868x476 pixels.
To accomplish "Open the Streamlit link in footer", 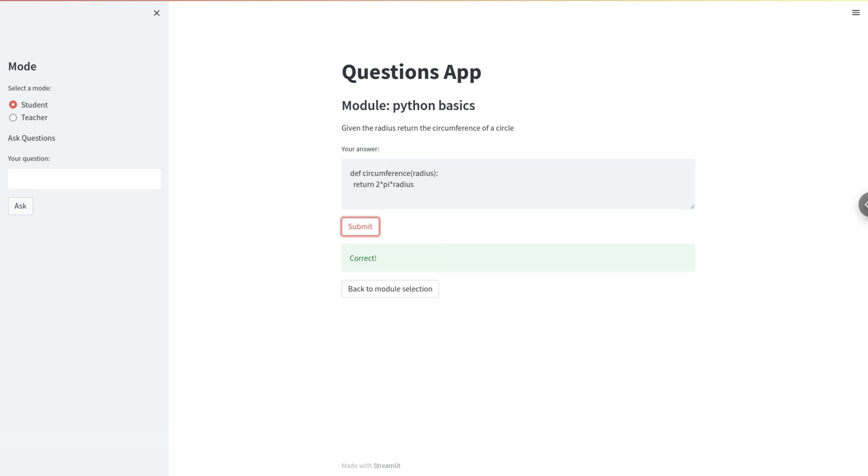I will pos(387,465).
